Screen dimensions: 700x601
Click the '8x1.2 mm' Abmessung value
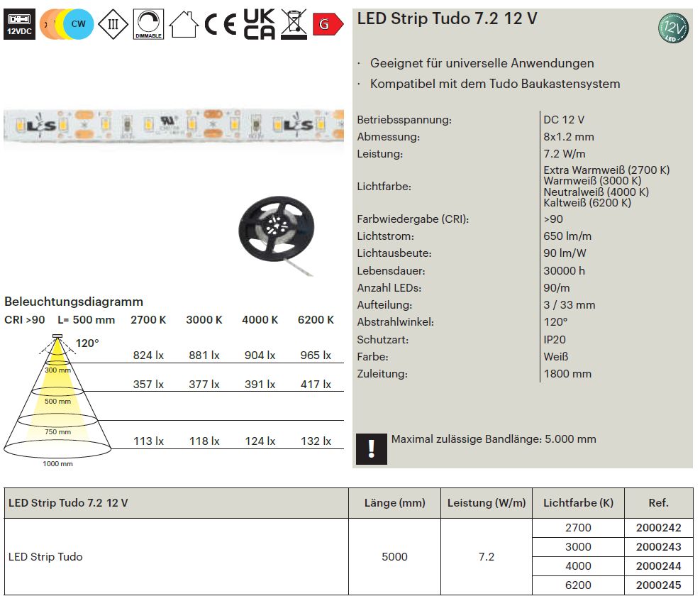(x=569, y=137)
